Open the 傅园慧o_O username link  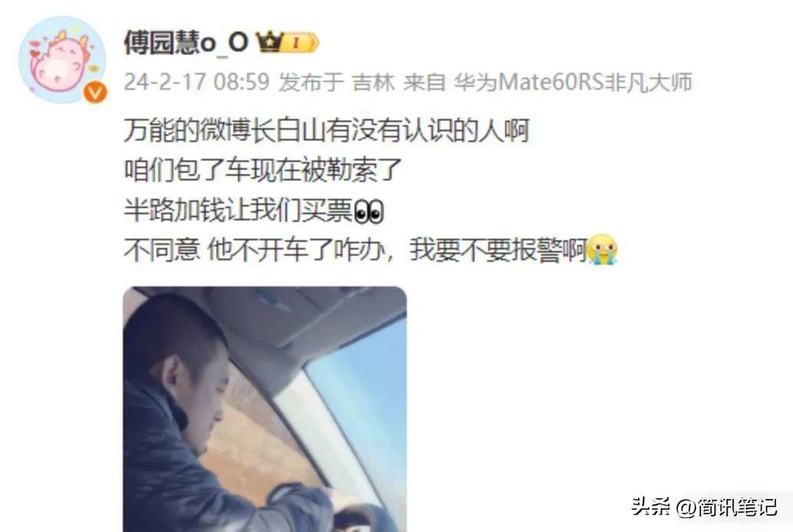tap(186, 42)
